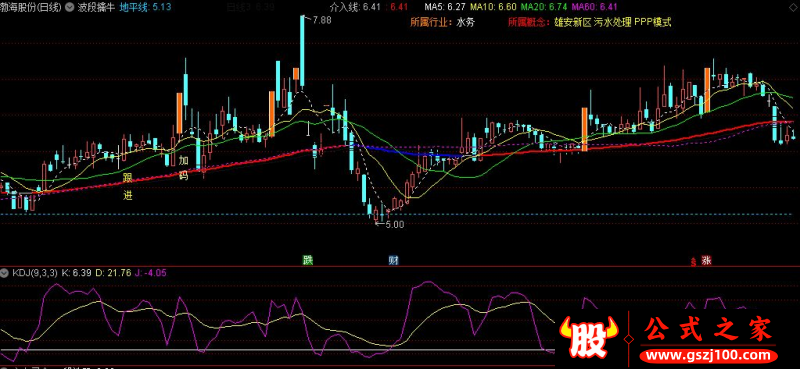Expand the 波段擒牛 indicator dropdown arrow
800x369 pixels.
pos(70,7)
